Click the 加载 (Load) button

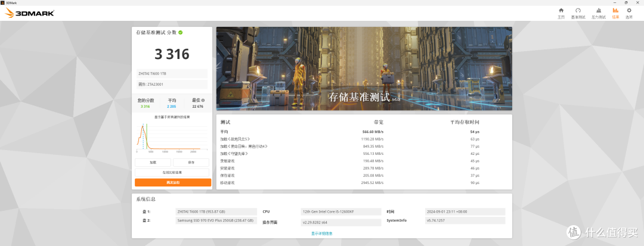(x=153, y=163)
